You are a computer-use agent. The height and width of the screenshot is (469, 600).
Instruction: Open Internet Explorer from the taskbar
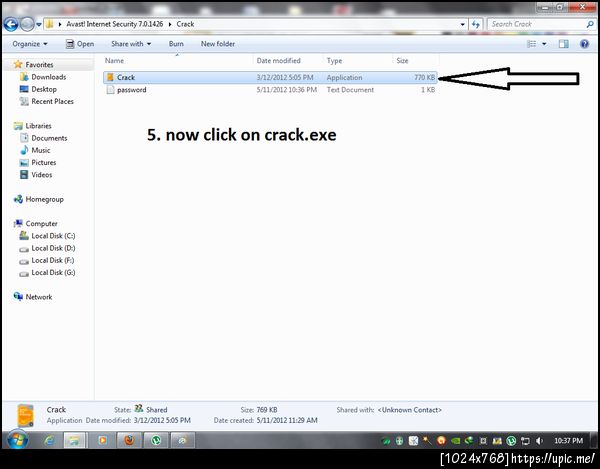[x=49, y=441]
